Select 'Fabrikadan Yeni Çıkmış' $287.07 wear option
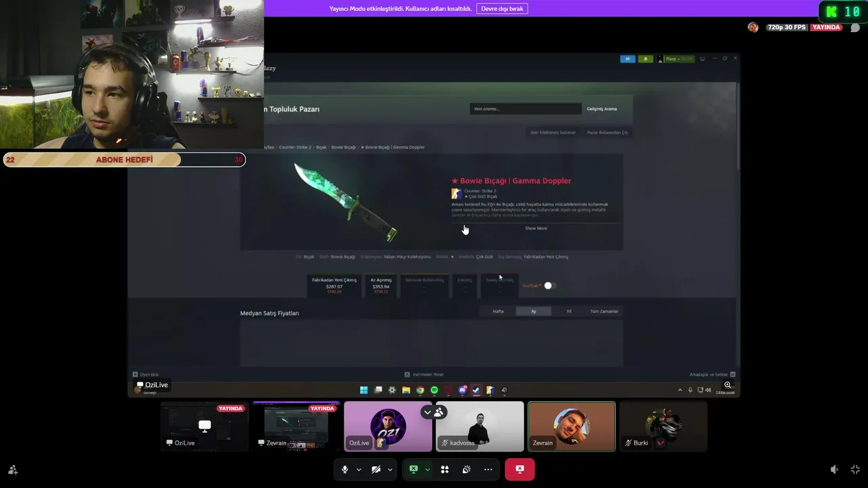Image resolution: width=868 pixels, height=488 pixels. pyautogui.click(x=334, y=285)
